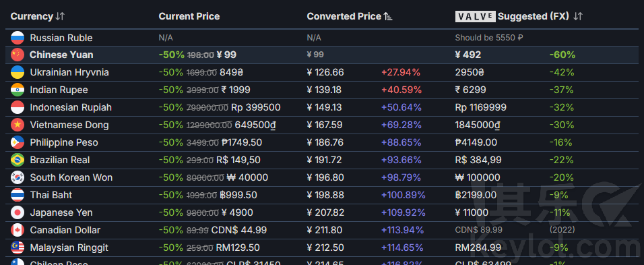Select the Vietnamese Dong row label
Screen dimensions: 644x265
(69, 125)
